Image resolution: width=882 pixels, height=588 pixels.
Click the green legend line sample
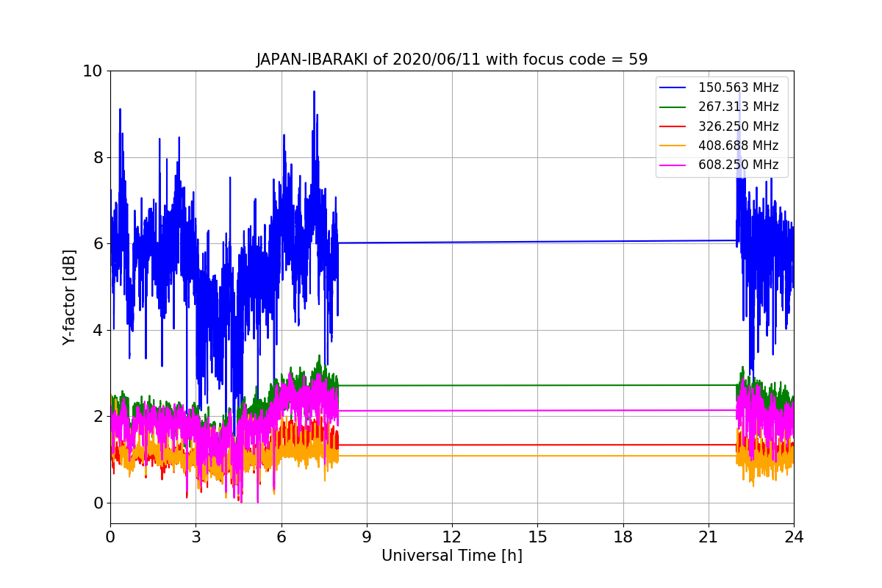pyautogui.click(x=674, y=107)
